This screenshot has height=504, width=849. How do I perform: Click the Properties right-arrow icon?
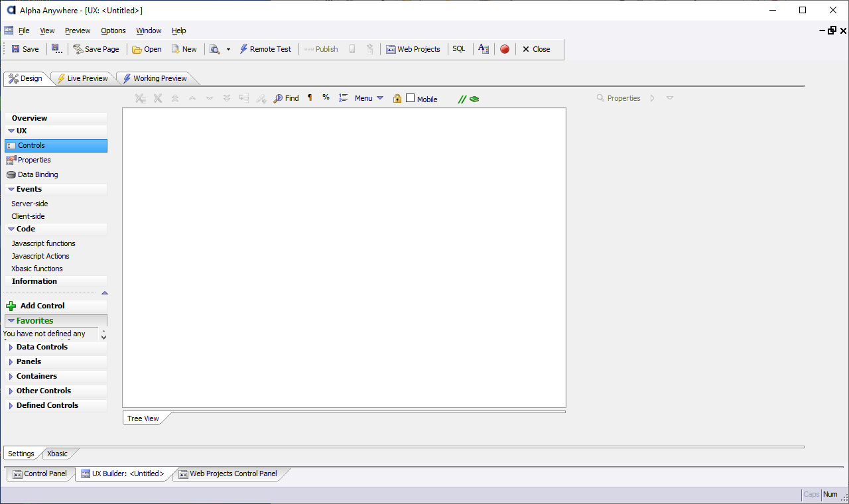(x=653, y=98)
